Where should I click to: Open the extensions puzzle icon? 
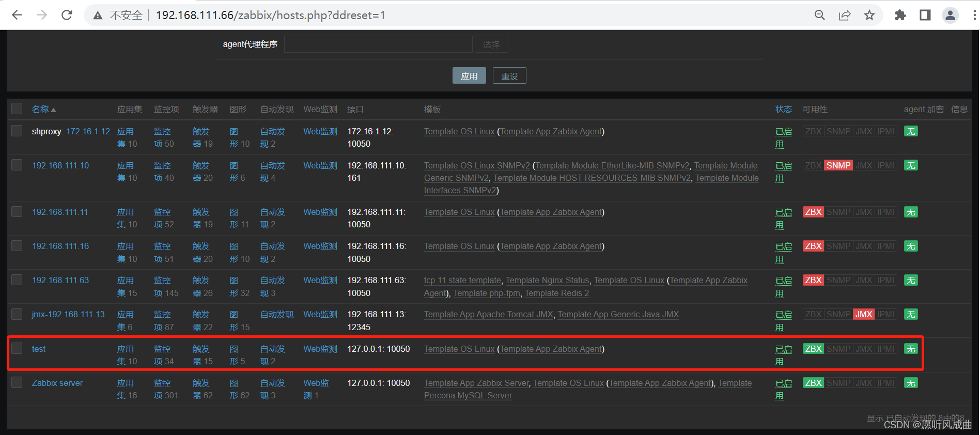click(x=900, y=15)
